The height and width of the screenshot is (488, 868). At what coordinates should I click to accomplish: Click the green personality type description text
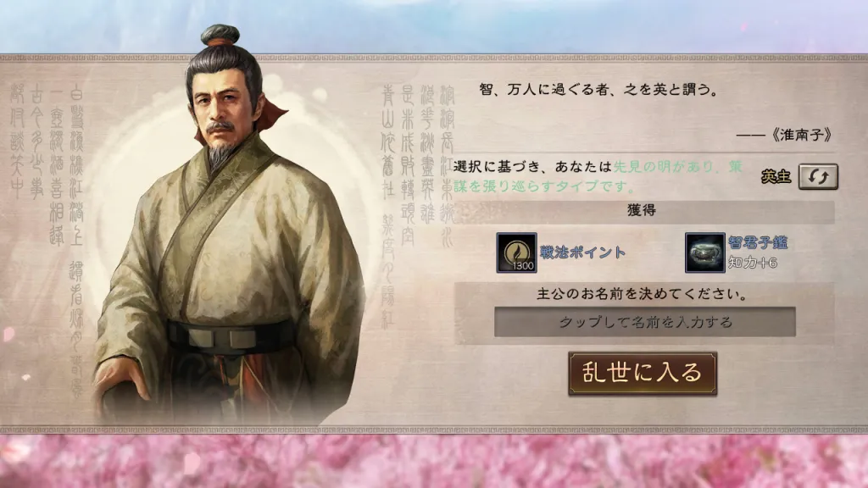(x=598, y=176)
